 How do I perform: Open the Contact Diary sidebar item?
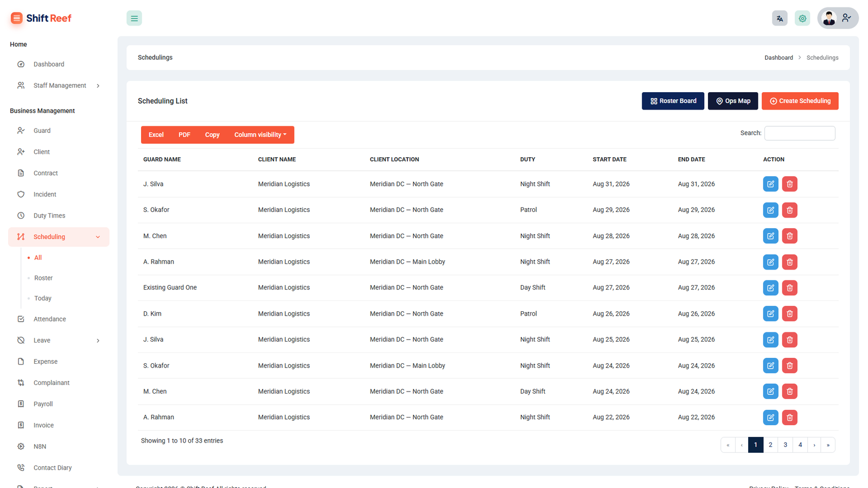click(59, 467)
